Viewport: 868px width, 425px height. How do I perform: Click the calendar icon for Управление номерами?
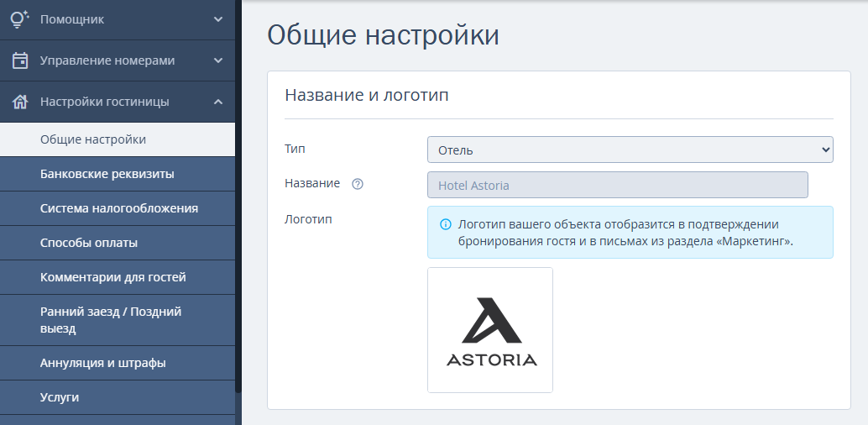tap(20, 60)
